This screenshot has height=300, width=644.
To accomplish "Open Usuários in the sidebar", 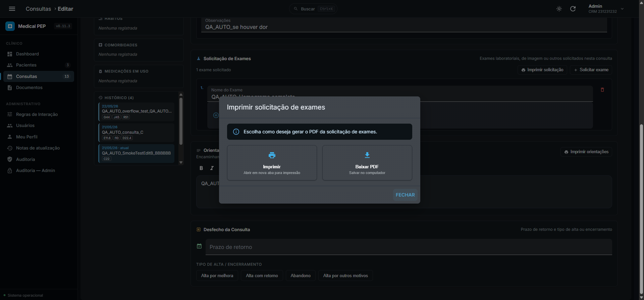I will [39, 125].
